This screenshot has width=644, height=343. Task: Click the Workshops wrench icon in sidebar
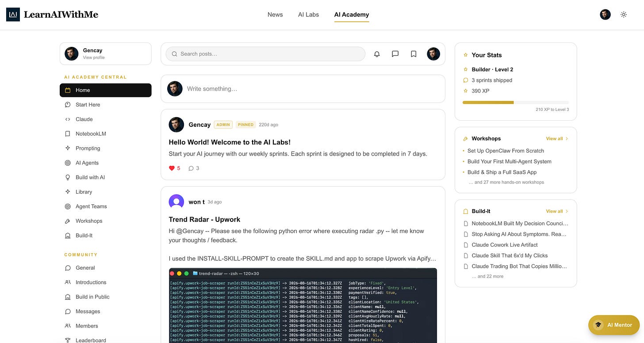point(68,221)
